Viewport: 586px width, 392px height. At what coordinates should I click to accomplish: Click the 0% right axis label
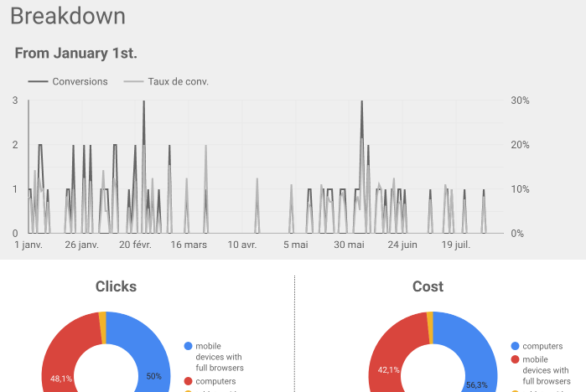coord(517,234)
